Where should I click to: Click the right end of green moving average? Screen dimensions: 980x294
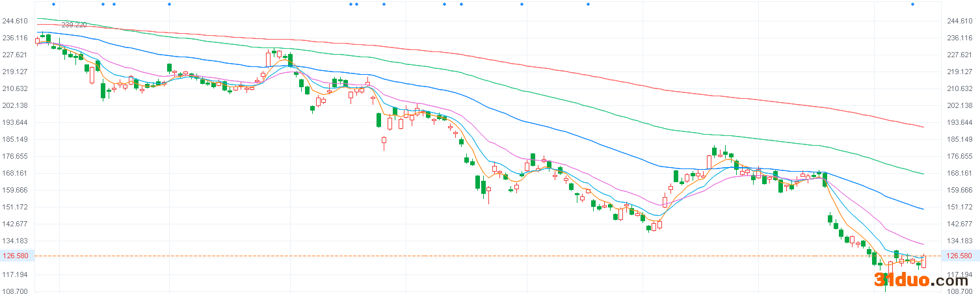[x=923, y=174]
